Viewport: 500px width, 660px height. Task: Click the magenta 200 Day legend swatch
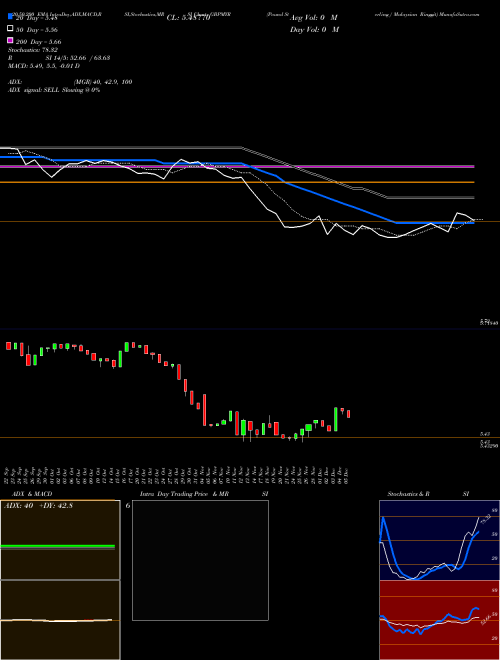click(x=10, y=40)
